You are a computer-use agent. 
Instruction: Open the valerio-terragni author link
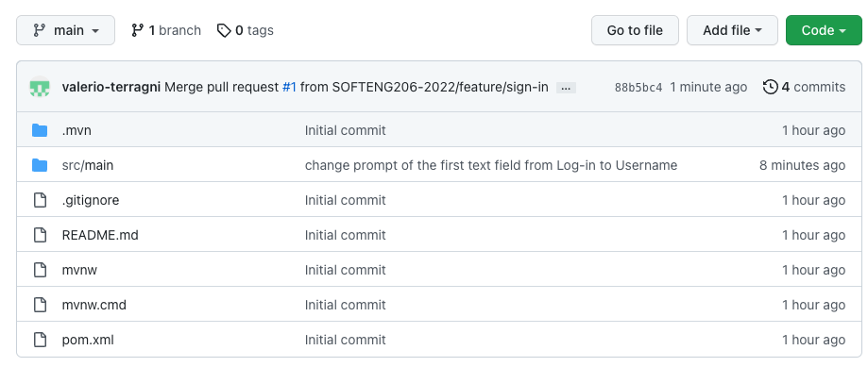[x=111, y=88]
